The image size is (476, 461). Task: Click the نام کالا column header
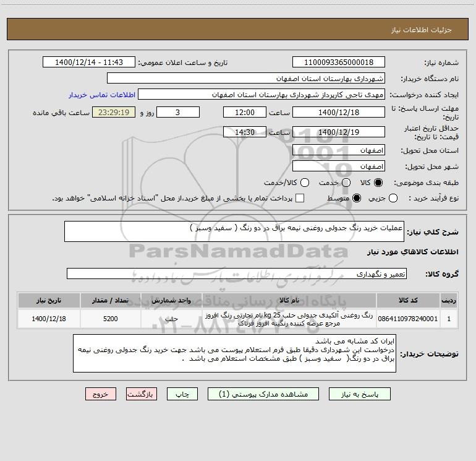[x=289, y=300]
